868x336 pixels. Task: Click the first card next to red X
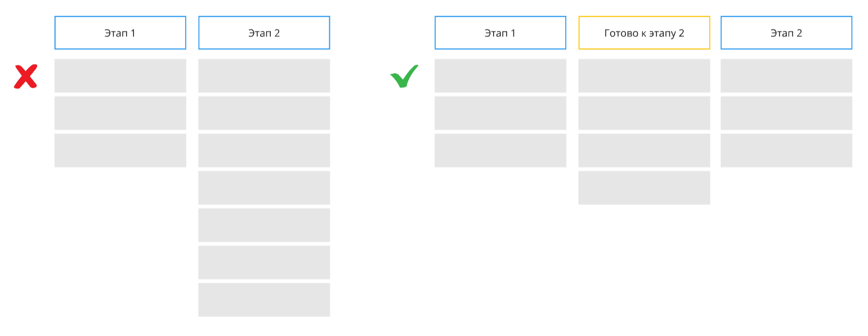point(120,75)
